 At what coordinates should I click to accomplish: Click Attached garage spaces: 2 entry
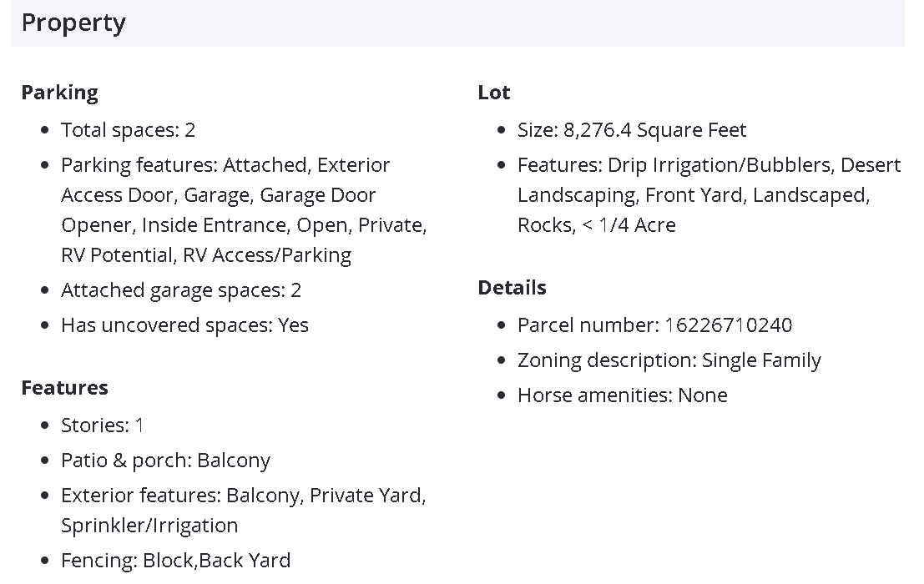coord(181,289)
